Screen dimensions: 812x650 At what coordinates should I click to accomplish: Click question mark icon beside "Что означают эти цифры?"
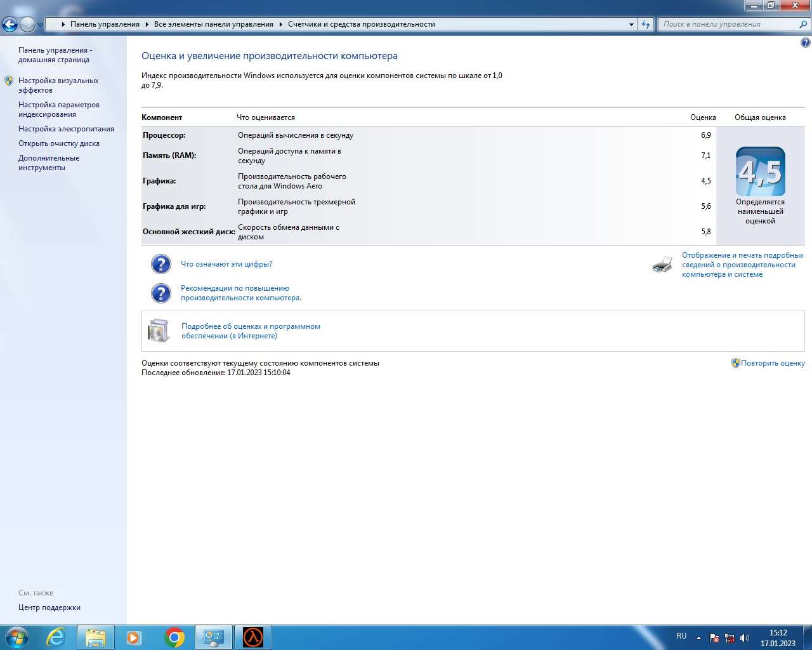point(161,264)
